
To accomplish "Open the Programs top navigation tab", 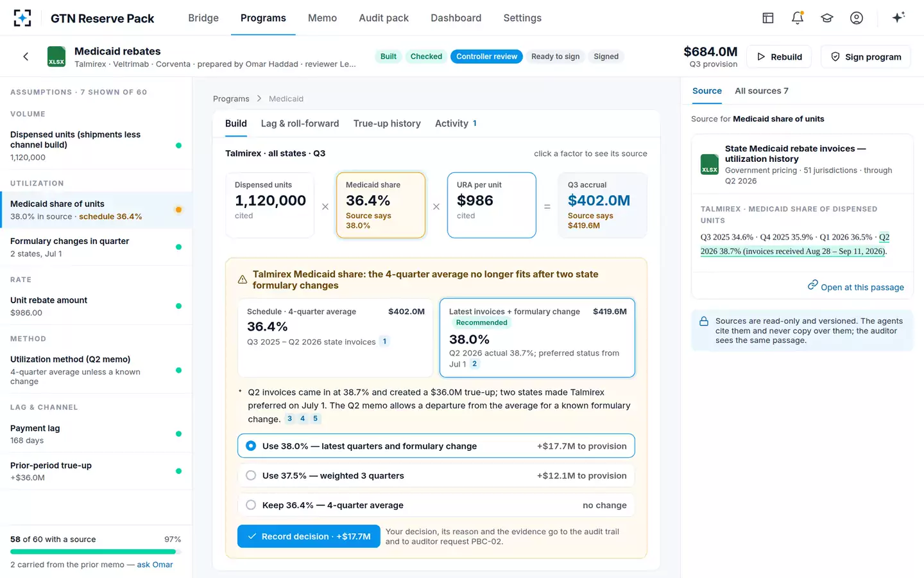I will (263, 18).
